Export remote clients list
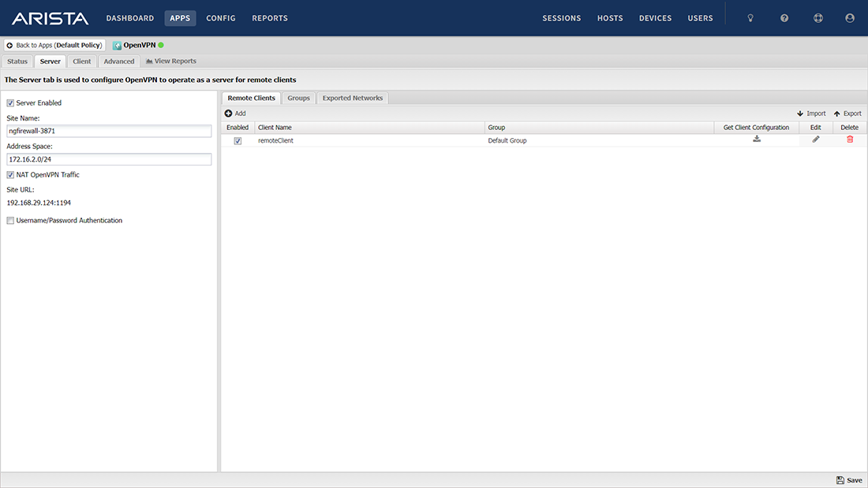This screenshot has width=868, height=488. click(x=847, y=114)
